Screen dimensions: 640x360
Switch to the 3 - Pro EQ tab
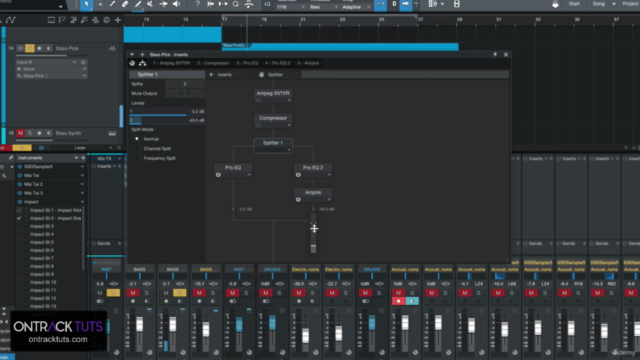[x=247, y=63]
